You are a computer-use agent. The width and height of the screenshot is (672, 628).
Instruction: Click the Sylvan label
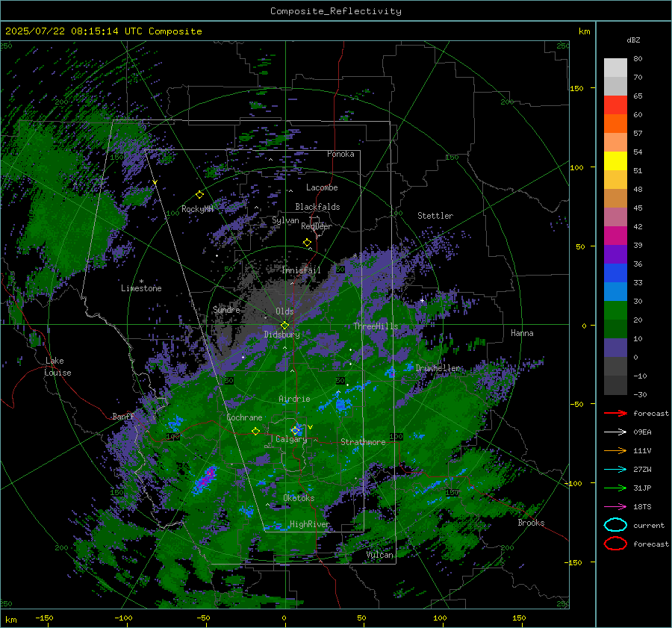(x=285, y=220)
